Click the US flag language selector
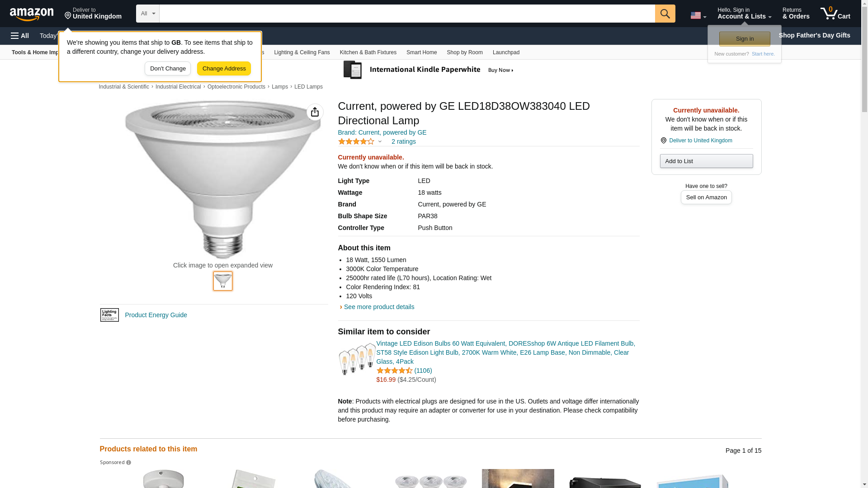Viewport: 868px width, 488px height. pyautogui.click(x=698, y=15)
